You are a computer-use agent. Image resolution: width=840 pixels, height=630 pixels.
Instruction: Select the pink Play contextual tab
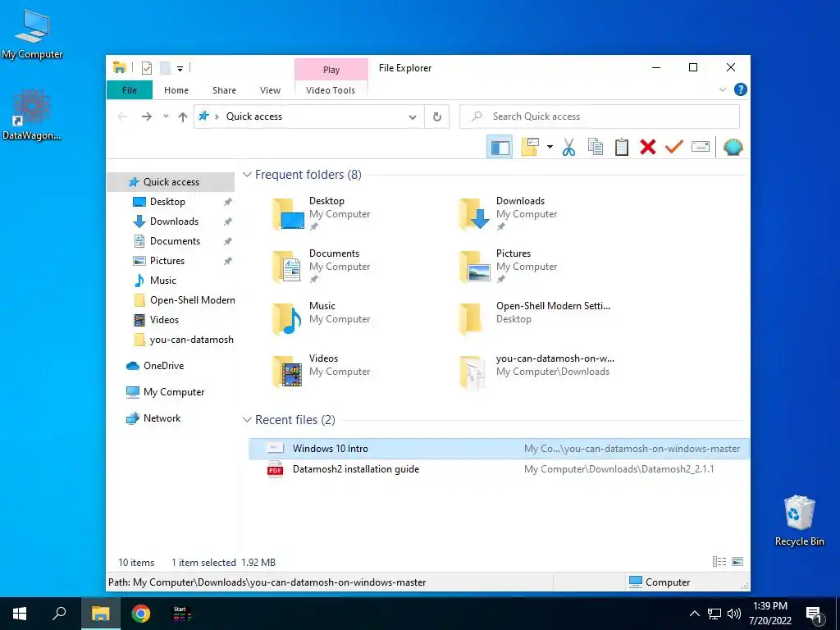(x=331, y=70)
